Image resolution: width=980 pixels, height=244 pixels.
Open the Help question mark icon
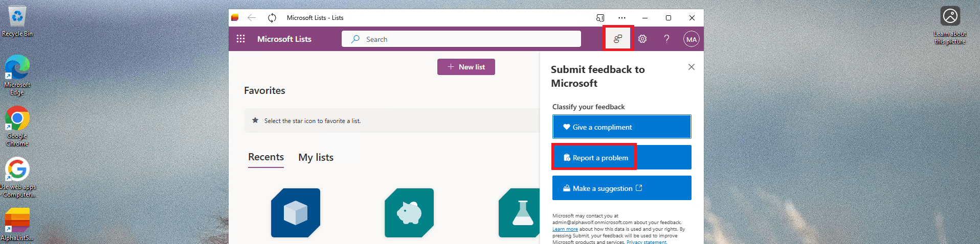[666, 39]
